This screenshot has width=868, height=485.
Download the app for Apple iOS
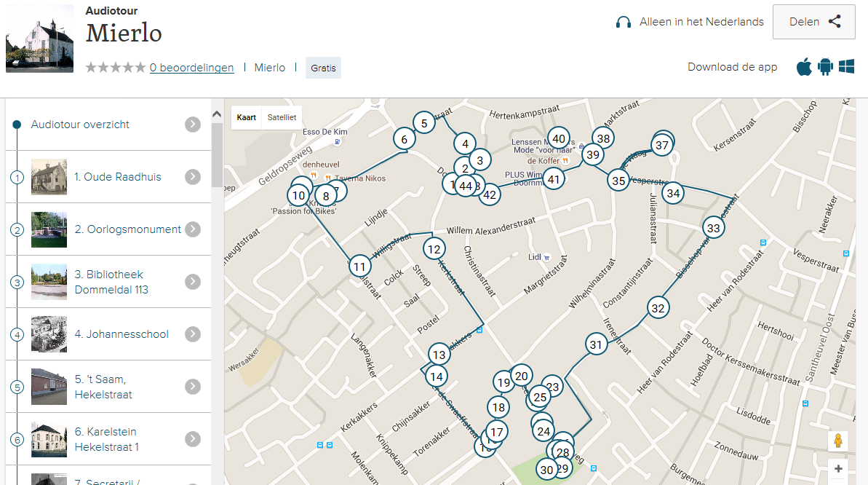804,67
